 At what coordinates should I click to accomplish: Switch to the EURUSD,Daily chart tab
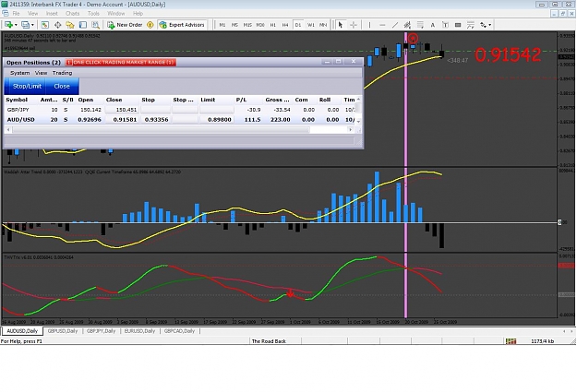click(139, 331)
